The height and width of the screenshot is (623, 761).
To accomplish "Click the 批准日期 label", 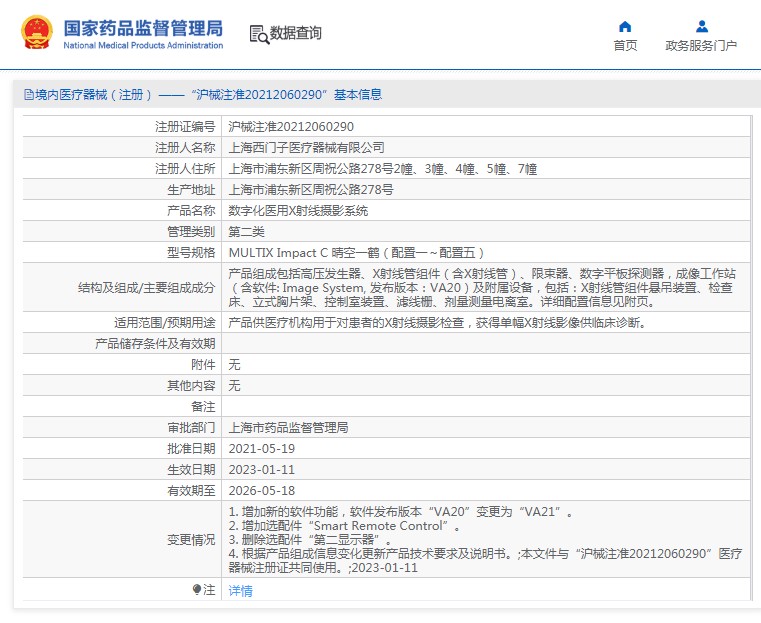I will click(x=191, y=448).
